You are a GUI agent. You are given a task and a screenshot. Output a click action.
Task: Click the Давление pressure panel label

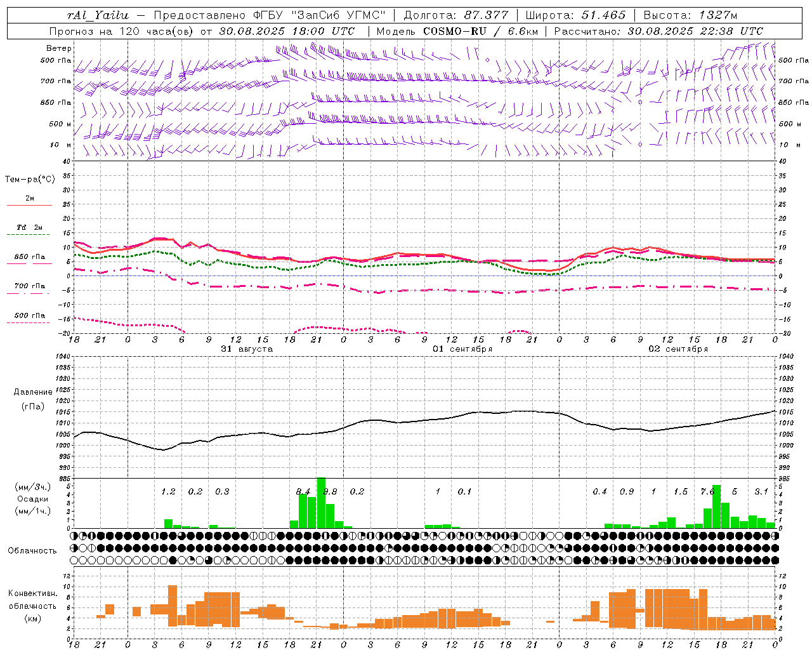click(x=32, y=392)
